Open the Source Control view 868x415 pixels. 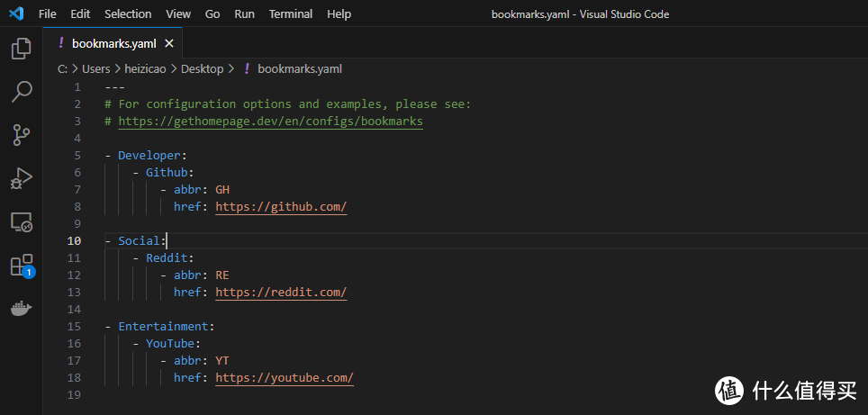click(x=21, y=135)
